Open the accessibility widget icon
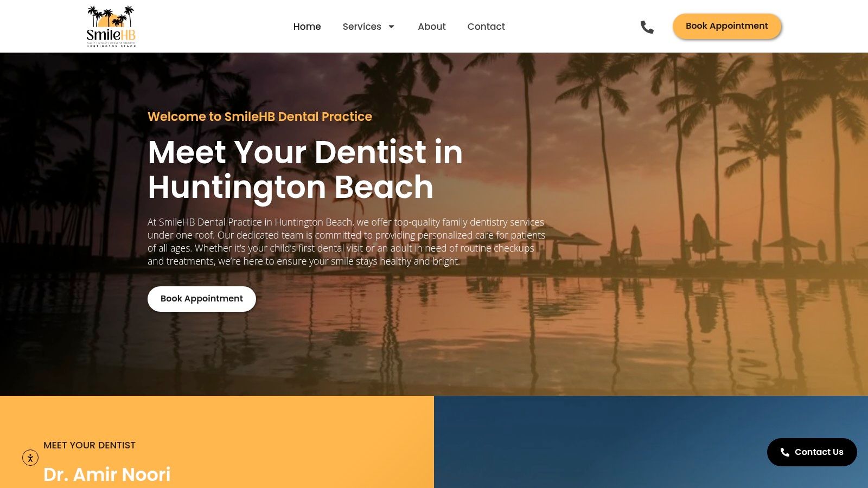The image size is (868, 488). (x=30, y=458)
